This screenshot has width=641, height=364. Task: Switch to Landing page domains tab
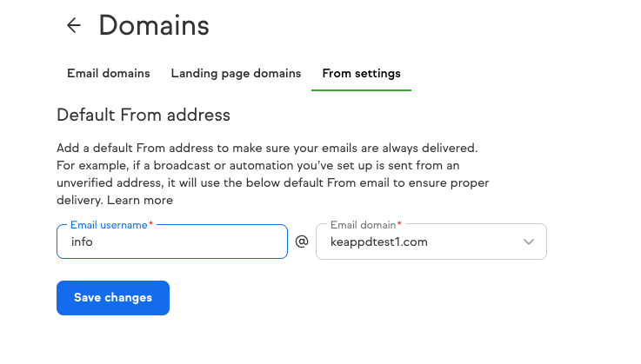pos(236,74)
